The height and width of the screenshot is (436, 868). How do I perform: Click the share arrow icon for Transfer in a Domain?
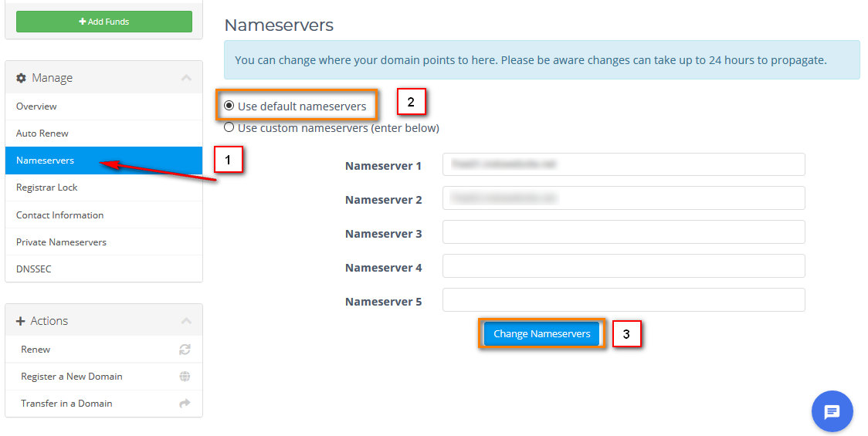coord(185,404)
